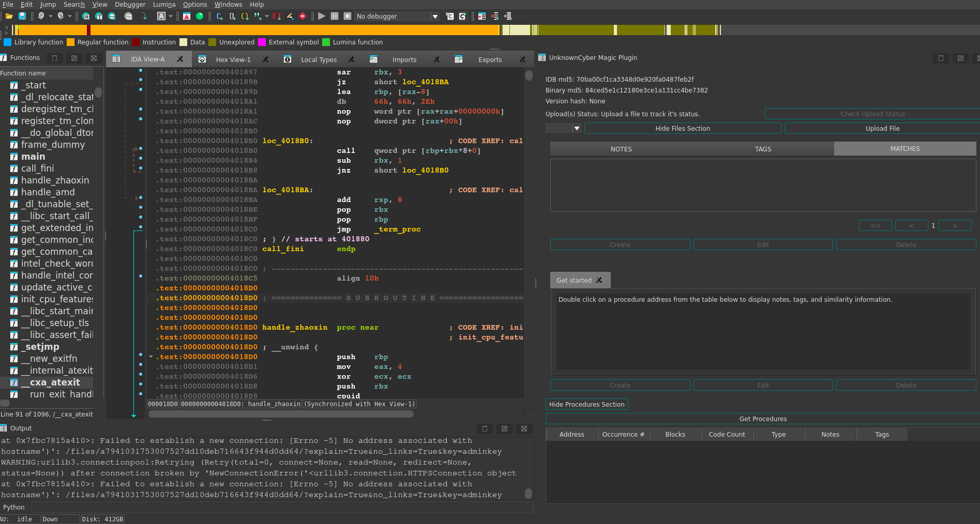Toggle the Hide Procedures Section button

[586, 405]
